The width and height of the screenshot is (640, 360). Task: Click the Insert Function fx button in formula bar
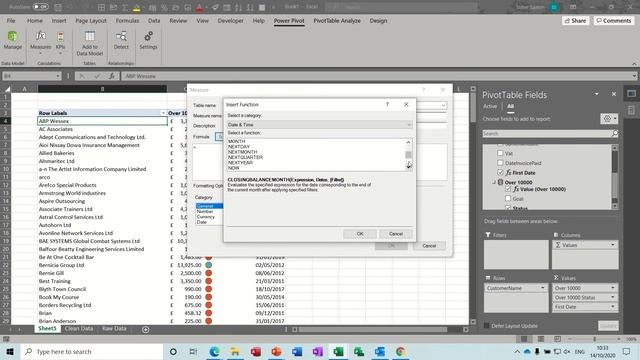(x=111, y=76)
